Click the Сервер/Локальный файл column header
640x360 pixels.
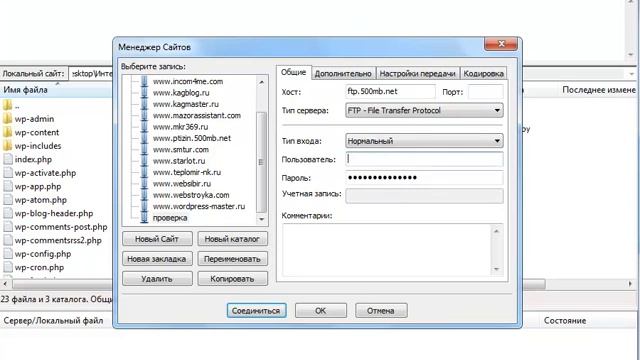pyautogui.click(x=53, y=321)
